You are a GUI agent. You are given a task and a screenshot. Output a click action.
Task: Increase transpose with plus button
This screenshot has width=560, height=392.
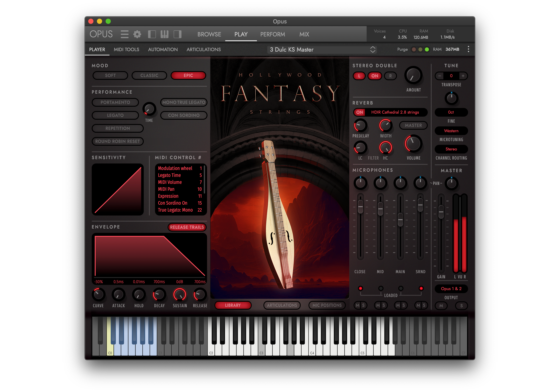(x=463, y=76)
